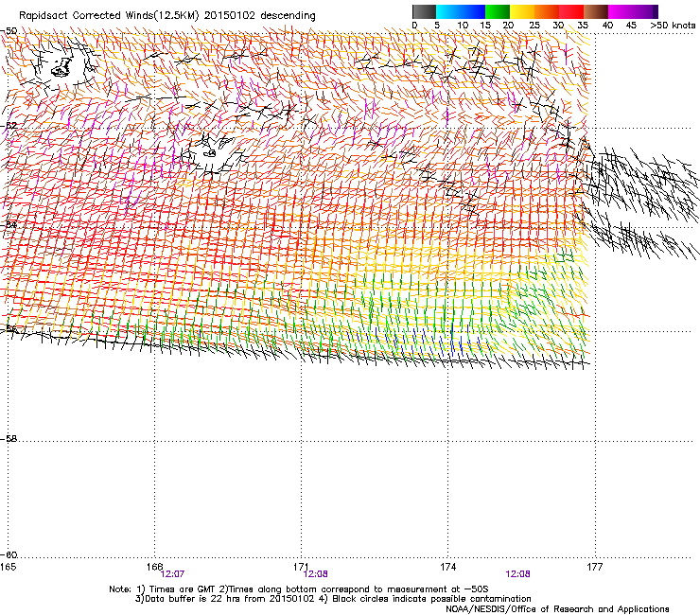Click the 'Rapidscat Corrected Winds(12.5KM)' title text
Screen dimensions: 700x615
tap(109, 15)
